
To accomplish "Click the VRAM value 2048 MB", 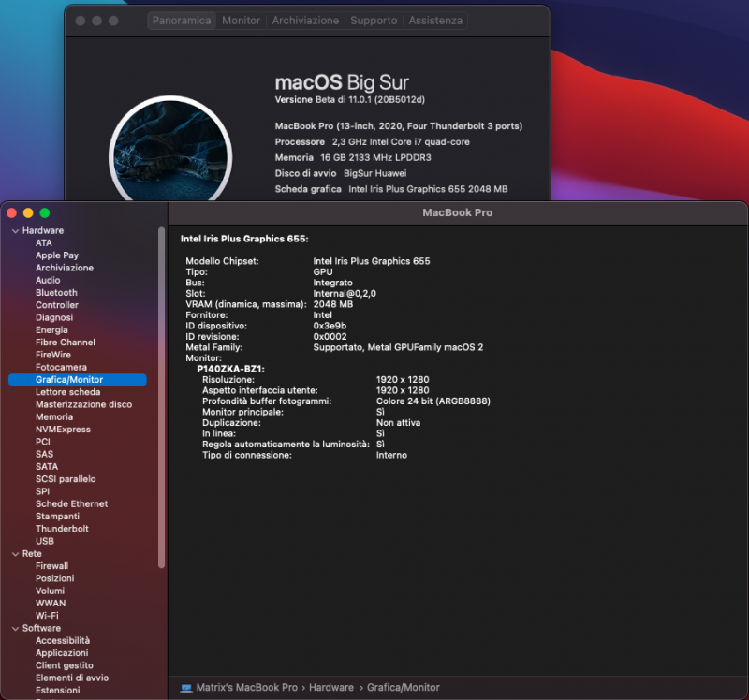I will tap(333, 304).
